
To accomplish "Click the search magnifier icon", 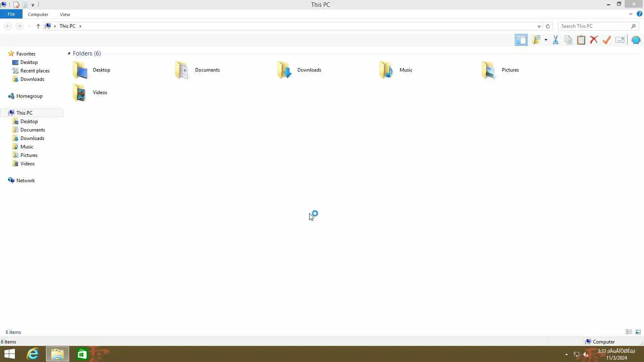I will point(634,26).
